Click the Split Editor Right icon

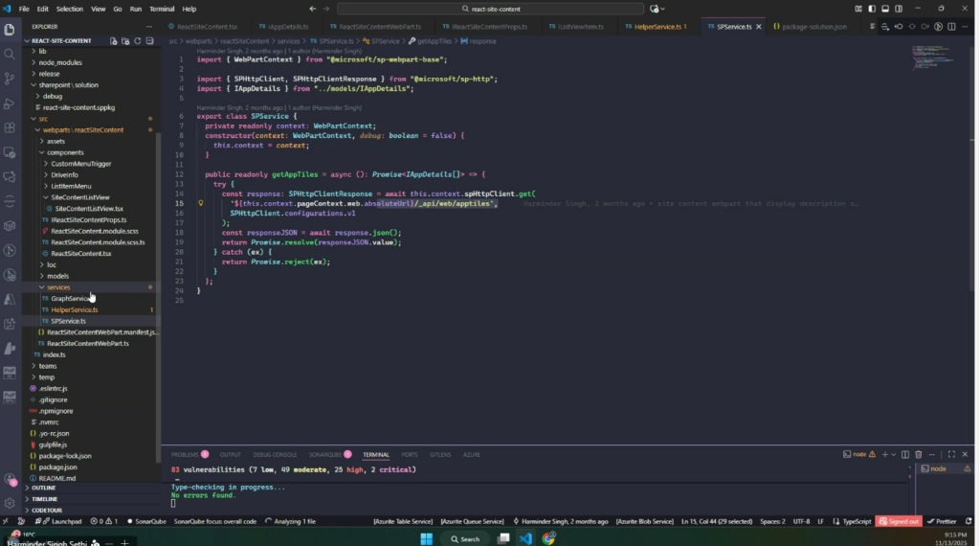pyautogui.click(x=951, y=27)
